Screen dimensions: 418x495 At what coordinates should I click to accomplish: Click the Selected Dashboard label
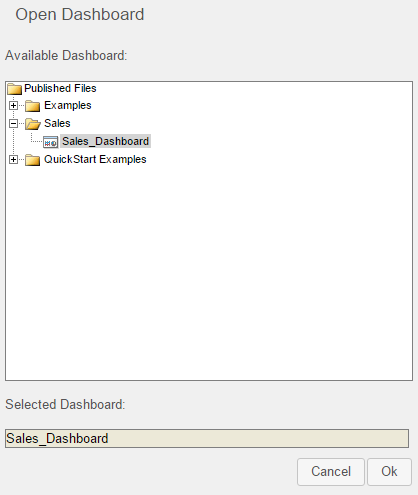click(x=65, y=404)
